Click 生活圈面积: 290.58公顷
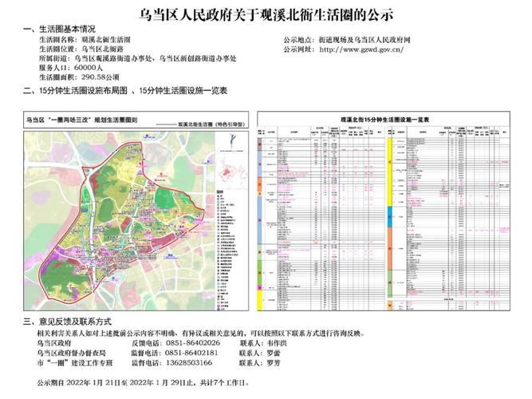 click(x=79, y=77)
